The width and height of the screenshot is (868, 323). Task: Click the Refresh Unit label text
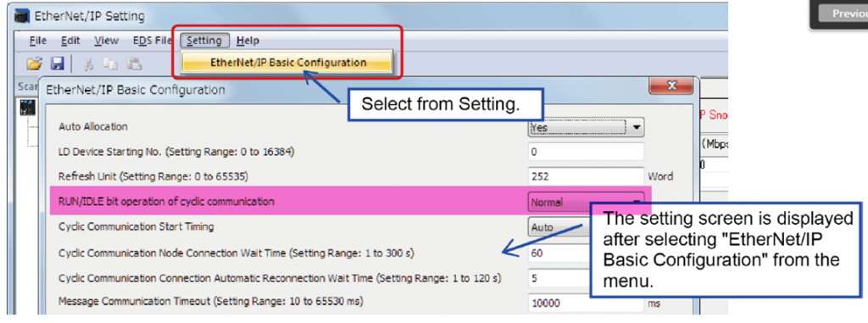pos(153,176)
